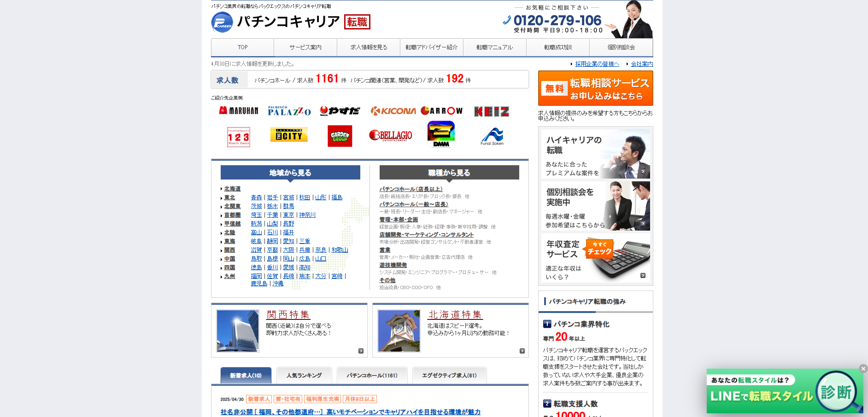Screen dimensions: 868x417
Task: Open the 採用企業の皆様へ link
Action: pyautogui.click(x=597, y=64)
